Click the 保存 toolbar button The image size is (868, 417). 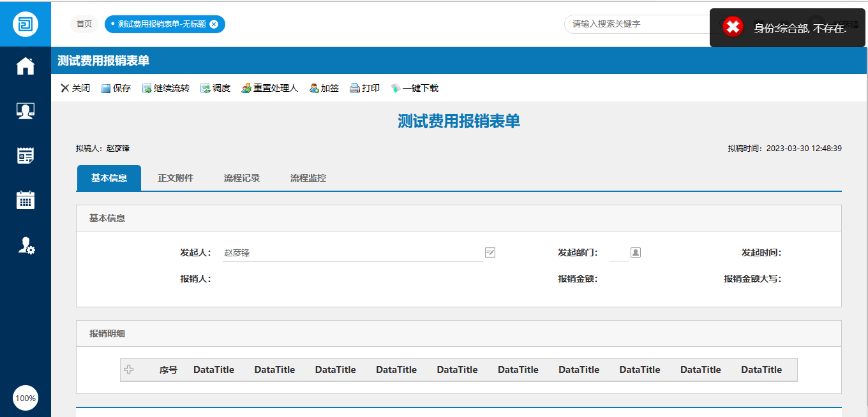tap(116, 88)
